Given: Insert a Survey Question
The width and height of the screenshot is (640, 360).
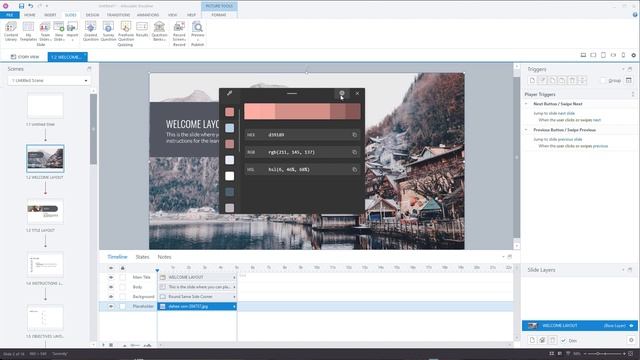Looking at the screenshot, I should [108, 31].
